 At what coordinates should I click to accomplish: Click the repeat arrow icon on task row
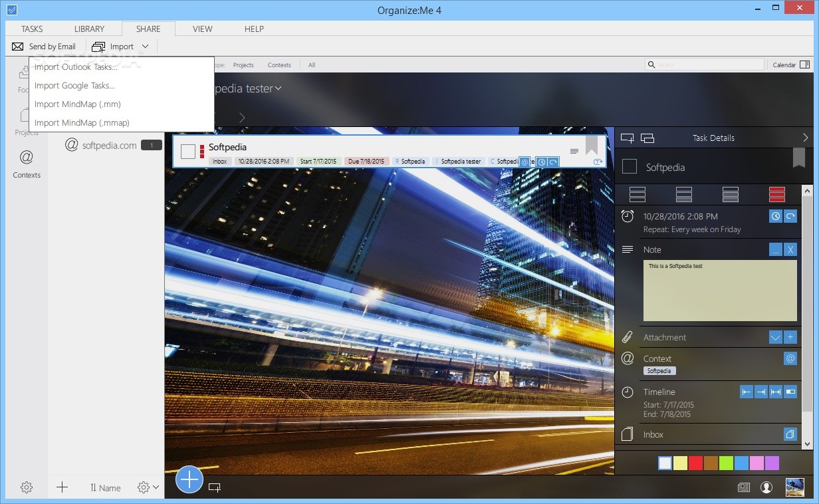coord(553,162)
